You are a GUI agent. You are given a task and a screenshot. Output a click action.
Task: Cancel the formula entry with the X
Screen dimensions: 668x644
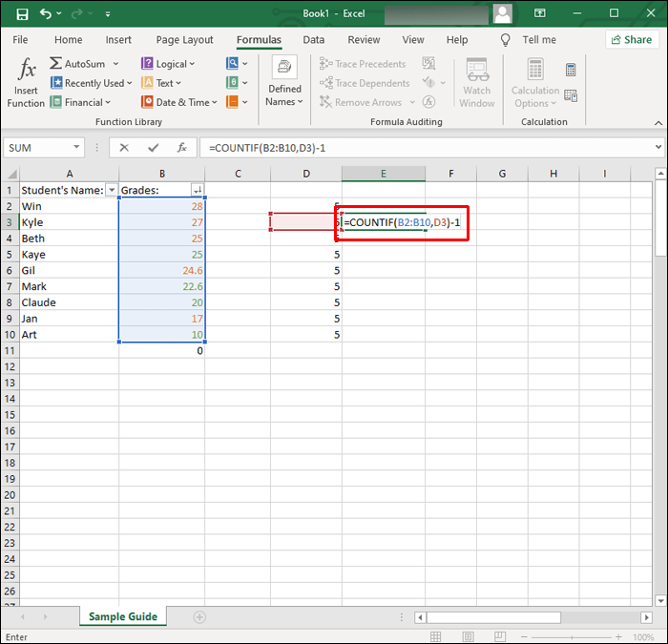pyautogui.click(x=124, y=148)
